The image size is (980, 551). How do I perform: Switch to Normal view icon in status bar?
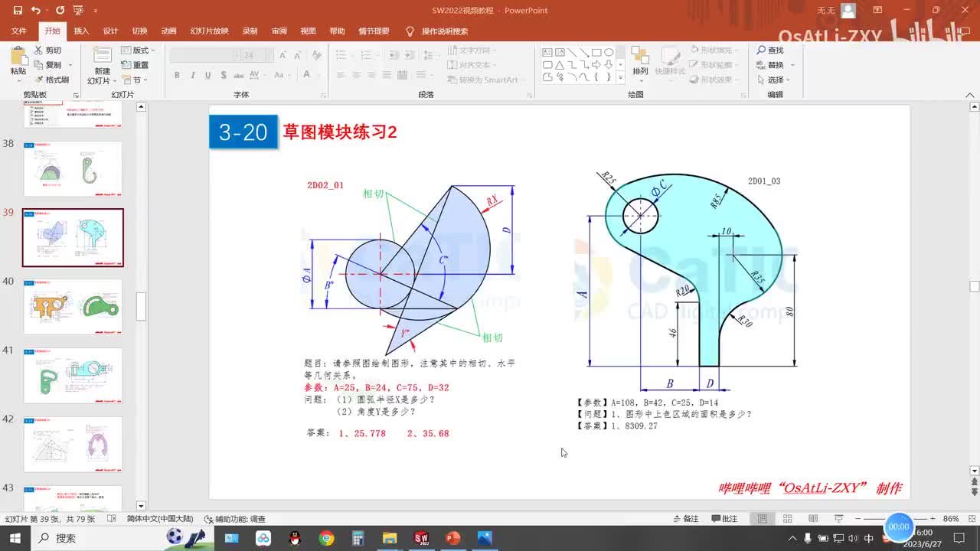point(763,519)
